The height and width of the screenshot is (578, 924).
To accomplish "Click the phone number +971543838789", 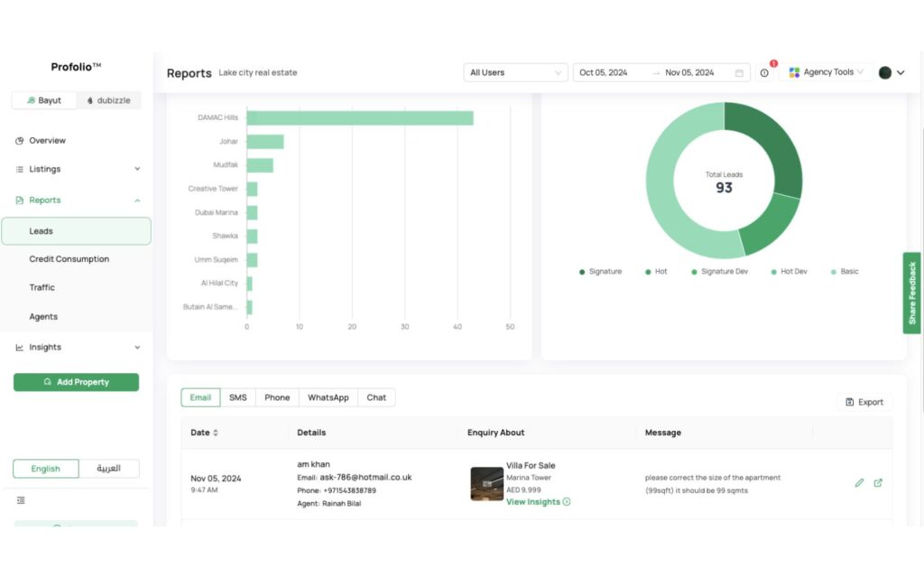I will coord(349,490).
